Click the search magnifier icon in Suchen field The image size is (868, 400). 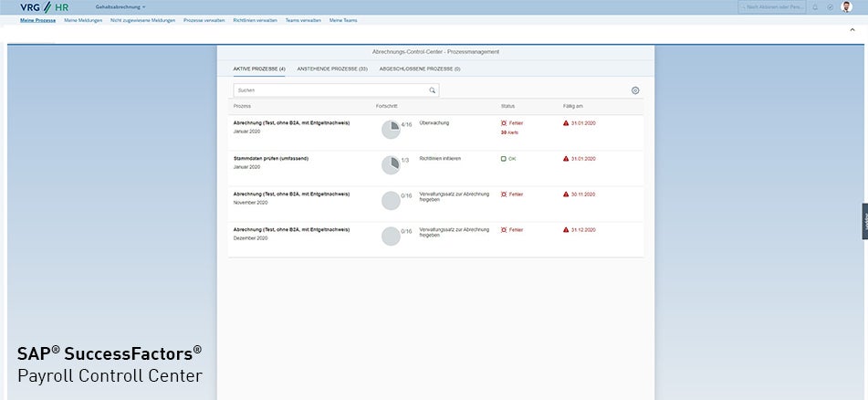(x=433, y=90)
